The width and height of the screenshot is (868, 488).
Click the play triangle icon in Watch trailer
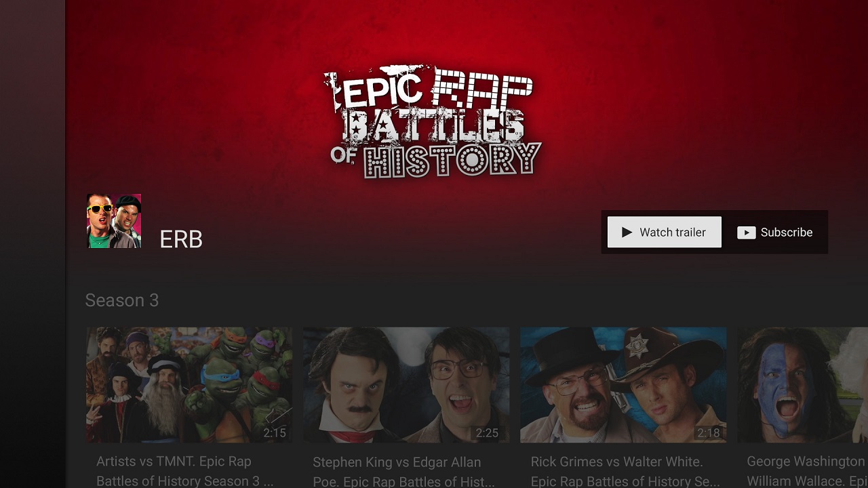(627, 232)
